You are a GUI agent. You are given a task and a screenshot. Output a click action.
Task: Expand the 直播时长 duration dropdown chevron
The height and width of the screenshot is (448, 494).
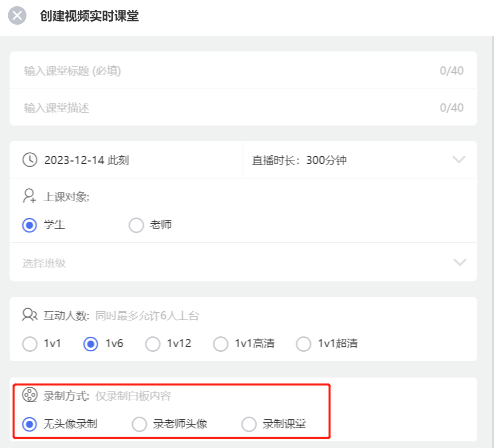click(458, 159)
